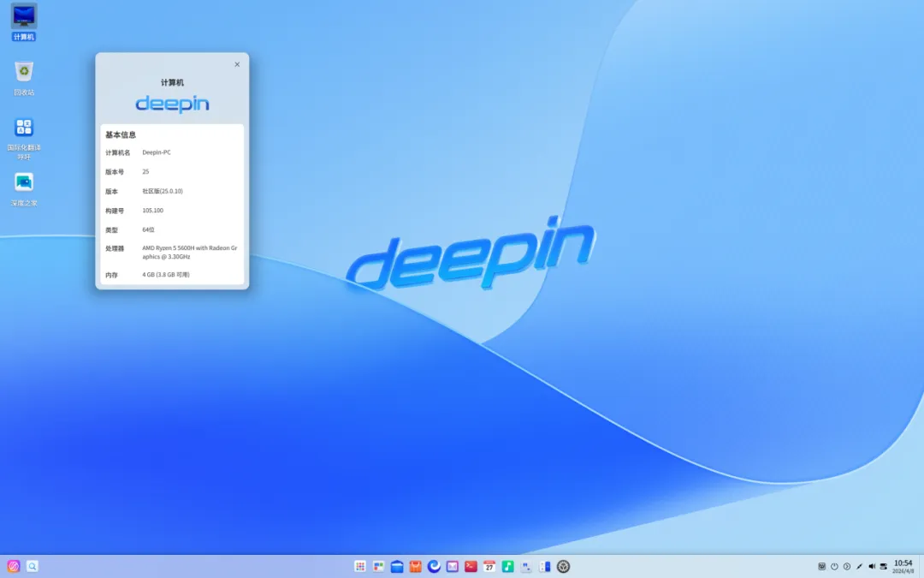The image size is (924, 578).
Task: Open the launcher app grid icon
Action: 360,566
